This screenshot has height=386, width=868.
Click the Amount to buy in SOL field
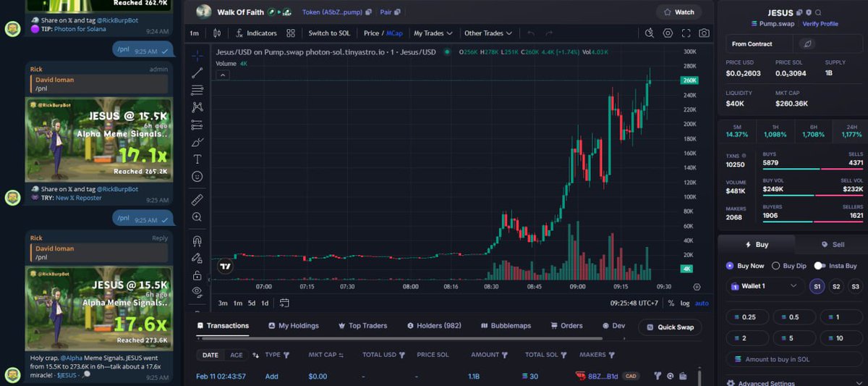tap(793, 359)
